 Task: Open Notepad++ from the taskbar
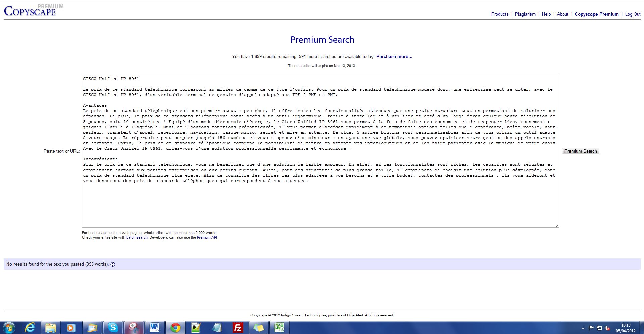[x=196, y=328]
